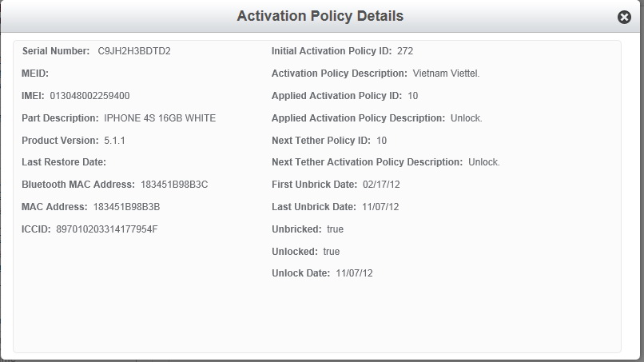Image resolution: width=644 pixels, height=362 pixels.
Task: Select MAC address value 183451B98B3B
Action: (126, 207)
